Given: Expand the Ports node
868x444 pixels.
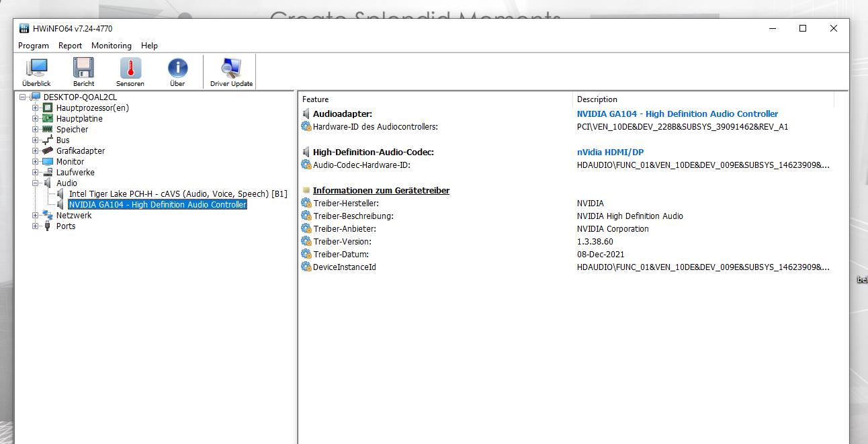Looking at the screenshot, I should 35,226.
